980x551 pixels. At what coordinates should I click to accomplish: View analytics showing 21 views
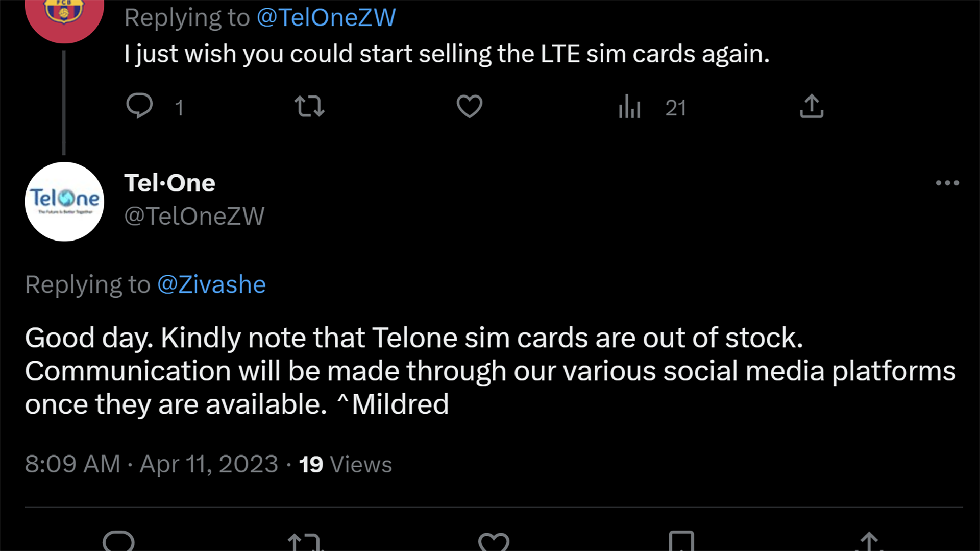[x=629, y=106]
